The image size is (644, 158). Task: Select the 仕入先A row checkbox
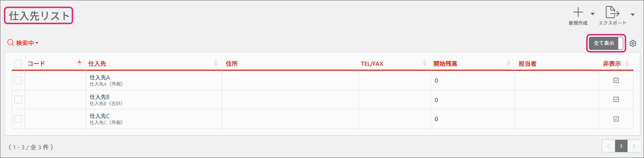pos(18,80)
